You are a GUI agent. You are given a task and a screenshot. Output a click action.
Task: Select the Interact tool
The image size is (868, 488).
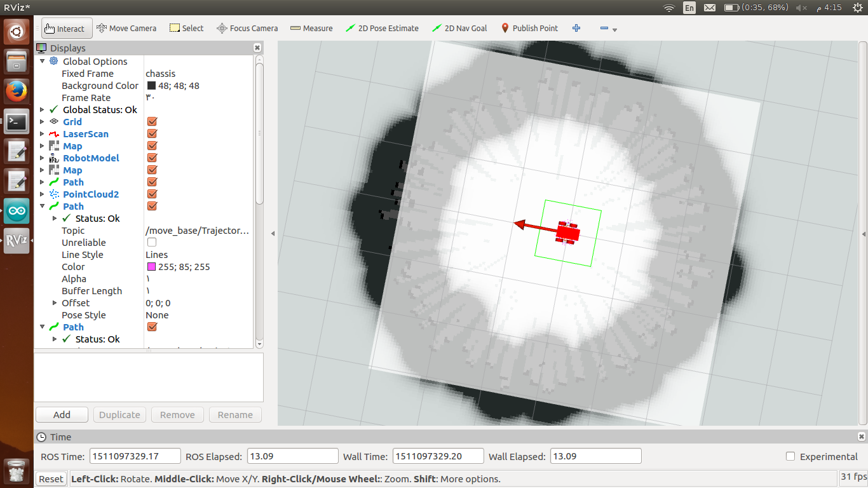(x=67, y=29)
